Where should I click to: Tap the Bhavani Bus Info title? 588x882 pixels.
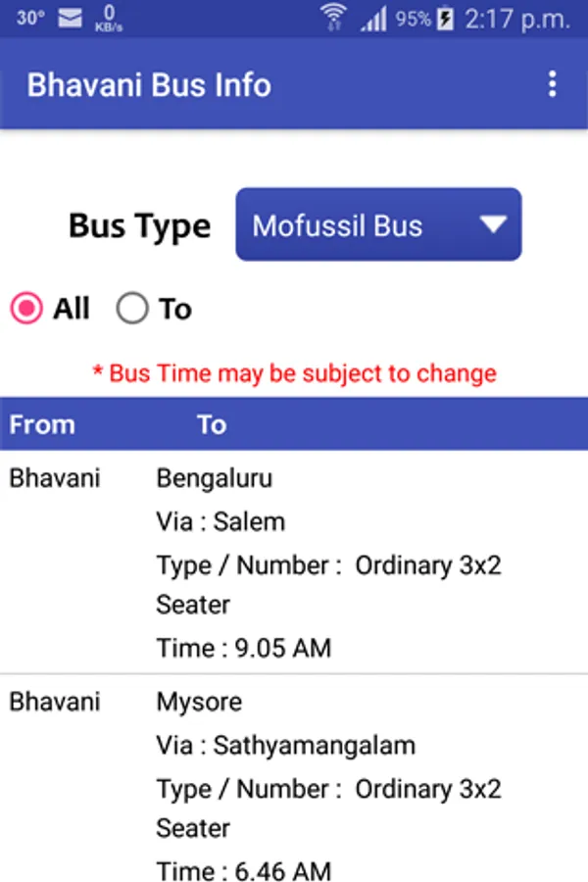pyautogui.click(x=149, y=84)
